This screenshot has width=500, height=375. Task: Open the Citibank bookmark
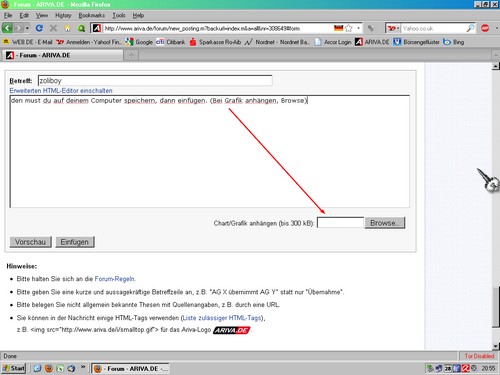click(171, 42)
